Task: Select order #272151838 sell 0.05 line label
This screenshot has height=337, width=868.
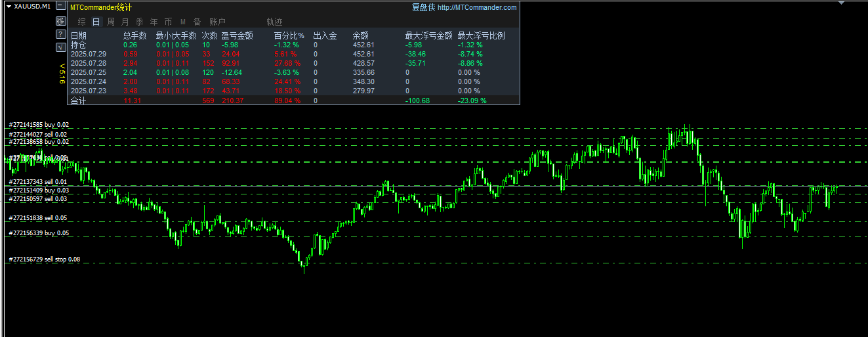Action: [x=37, y=218]
